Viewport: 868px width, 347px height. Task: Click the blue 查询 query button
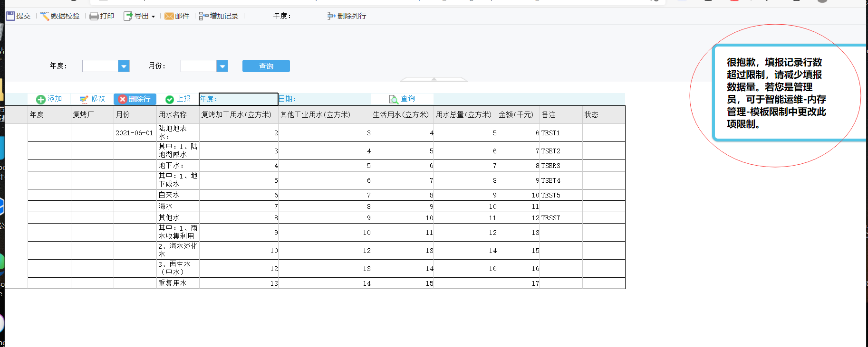click(x=266, y=66)
